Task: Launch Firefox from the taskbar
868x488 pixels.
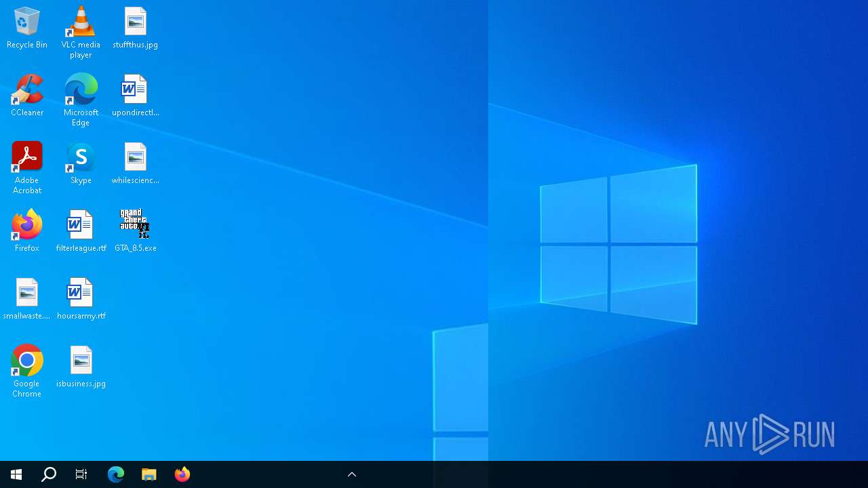Action: point(182,474)
